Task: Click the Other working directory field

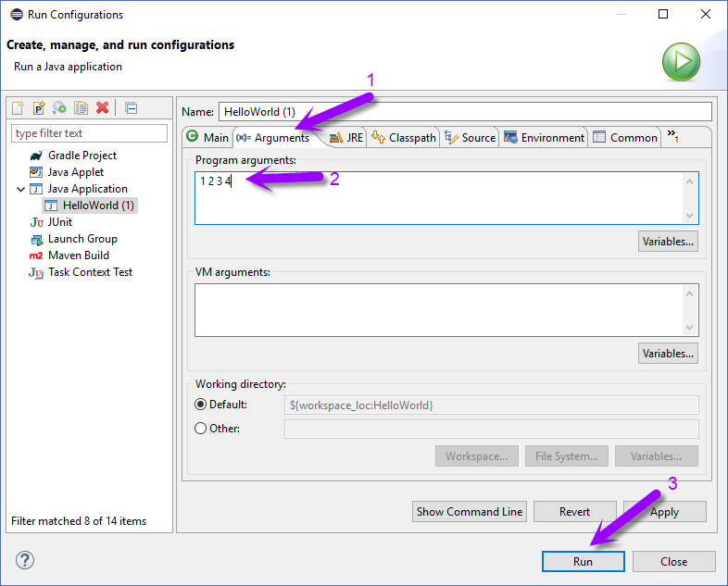Action: pos(492,429)
